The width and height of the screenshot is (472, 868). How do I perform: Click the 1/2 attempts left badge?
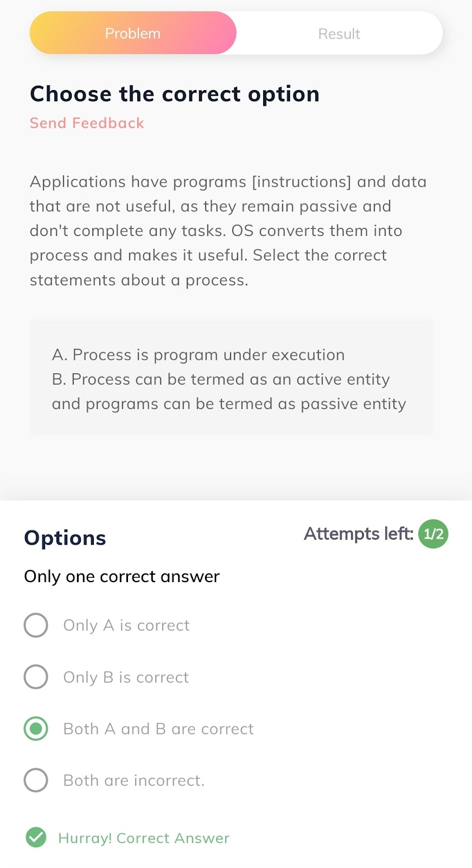click(x=433, y=534)
